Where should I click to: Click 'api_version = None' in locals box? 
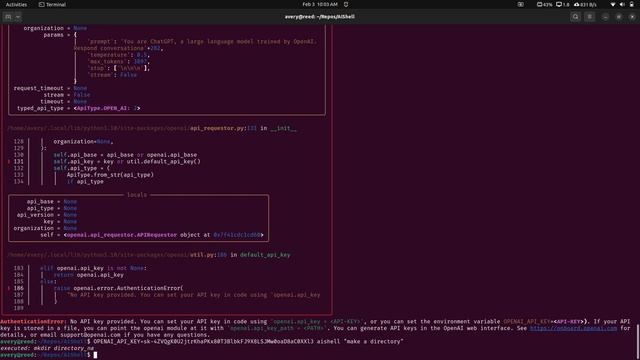pos(47,215)
